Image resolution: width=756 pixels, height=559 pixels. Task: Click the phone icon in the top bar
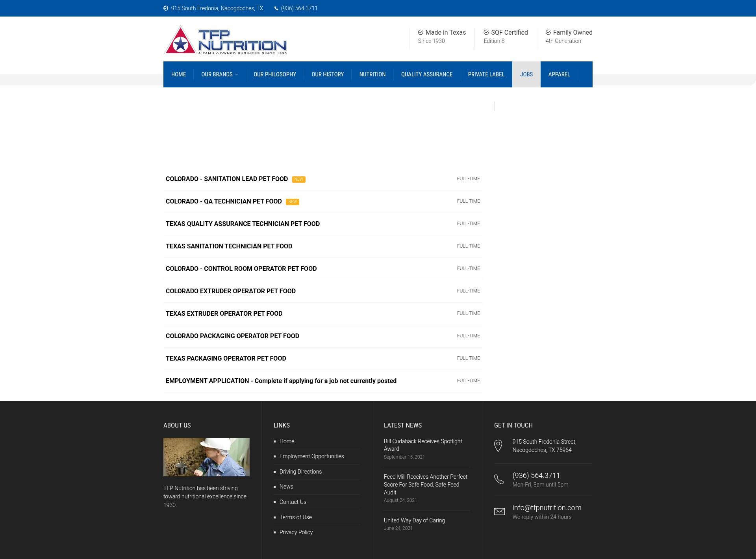[276, 8]
